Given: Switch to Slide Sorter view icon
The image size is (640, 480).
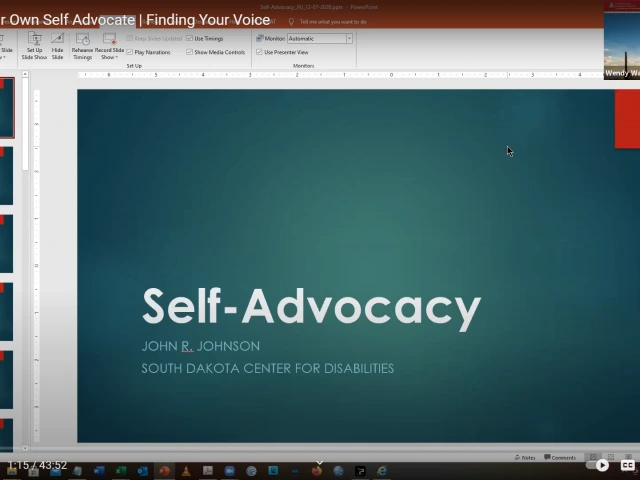Looking at the screenshot, I should point(611,457).
